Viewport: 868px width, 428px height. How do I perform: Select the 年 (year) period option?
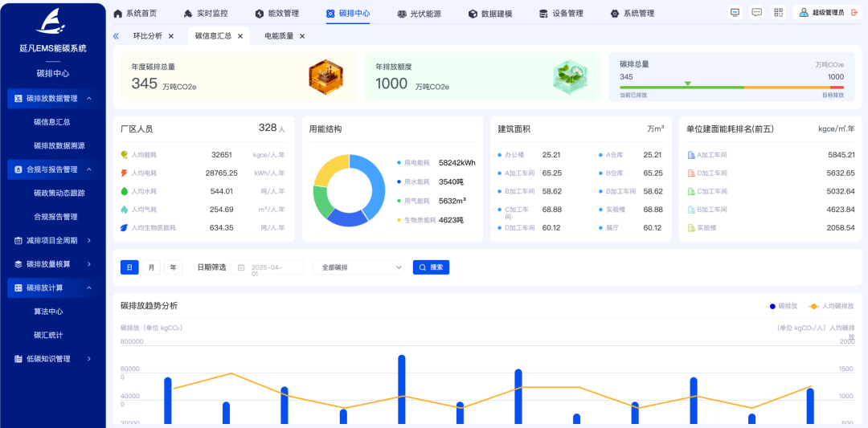tap(173, 267)
